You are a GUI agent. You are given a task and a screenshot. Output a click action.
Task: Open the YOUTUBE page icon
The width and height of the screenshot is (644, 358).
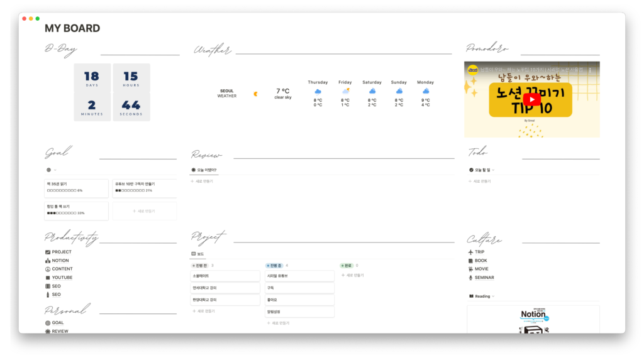pos(48,278)
